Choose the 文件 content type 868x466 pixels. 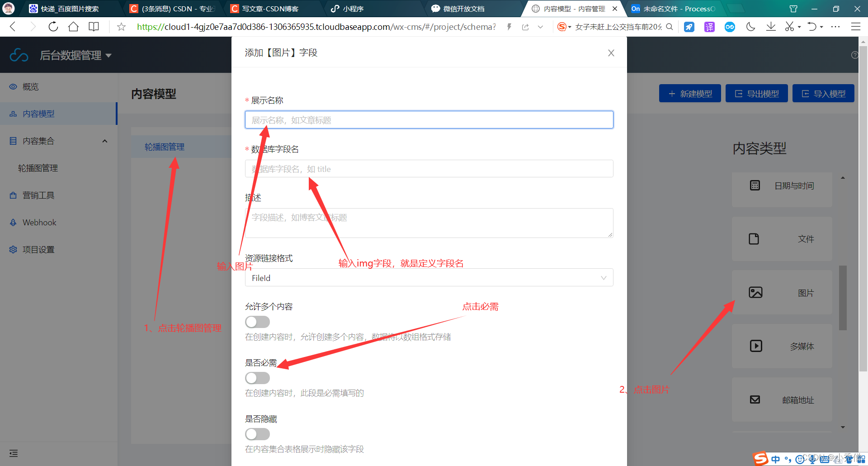tap(782, 239)
